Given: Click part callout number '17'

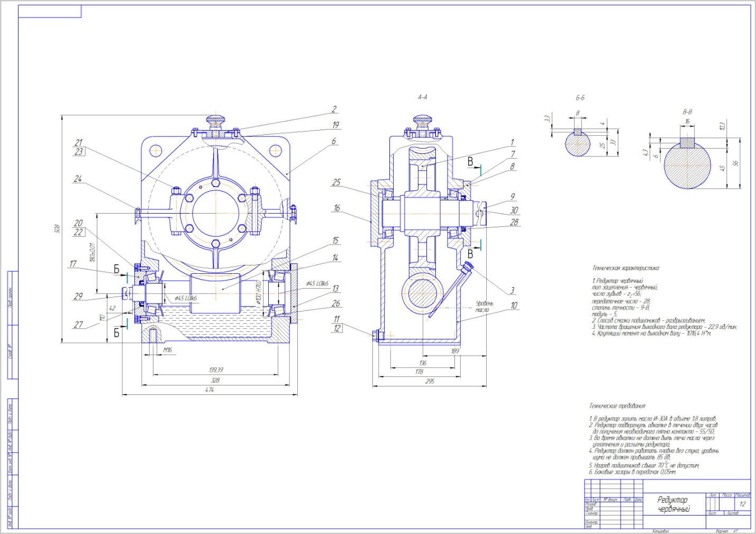Looking at the screenshot, I should 73,264.
